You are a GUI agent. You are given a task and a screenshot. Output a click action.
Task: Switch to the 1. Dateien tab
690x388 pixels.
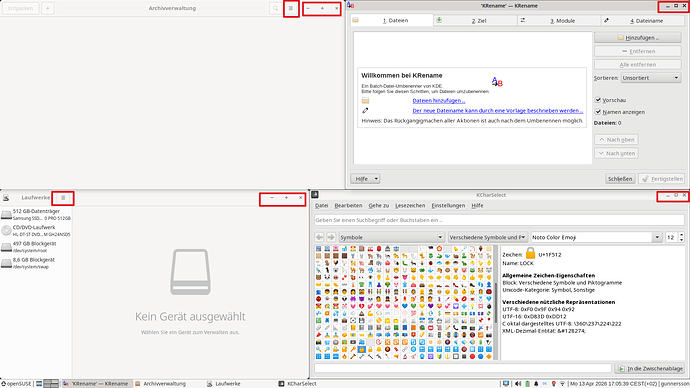coord(392,20)
